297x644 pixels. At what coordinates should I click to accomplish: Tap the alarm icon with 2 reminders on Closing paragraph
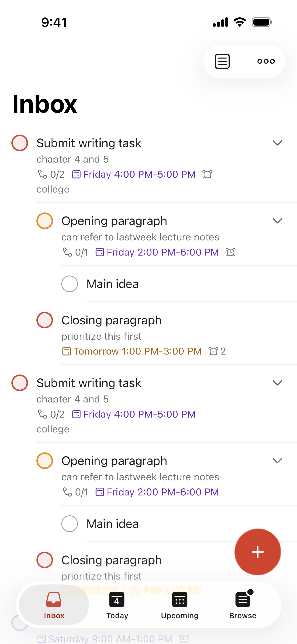point(213,351)
